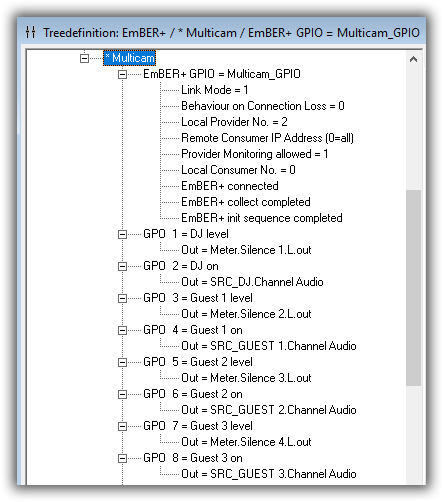
Task: Collapse the GPO 3 = Guest 1 level node
Action: tap(122, 298)
